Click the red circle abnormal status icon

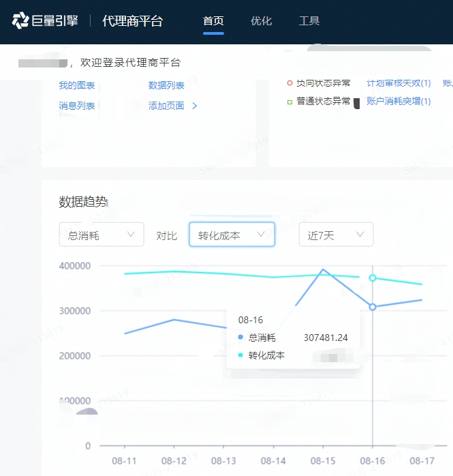(290, 83)
